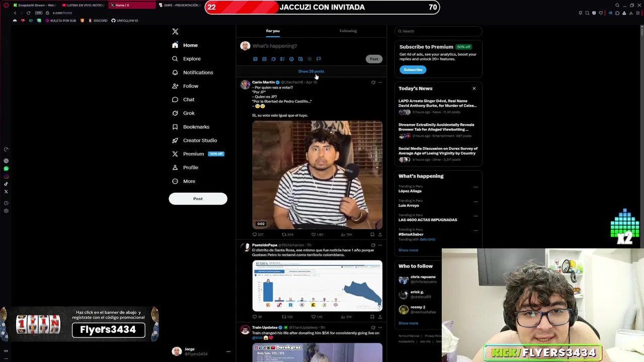The image size is (644, 362).
Task: Open Creator Studio in the sidebar
Action: 194,140
